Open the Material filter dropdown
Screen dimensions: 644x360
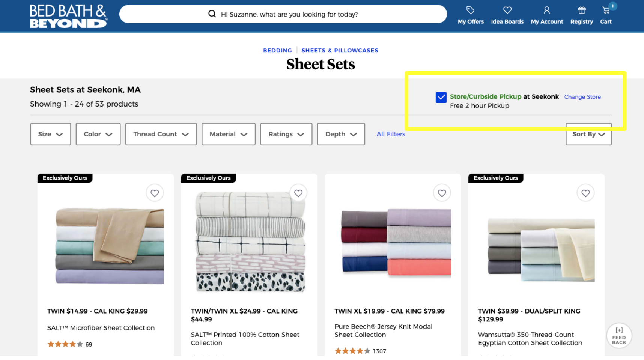(x=229, y=134)
